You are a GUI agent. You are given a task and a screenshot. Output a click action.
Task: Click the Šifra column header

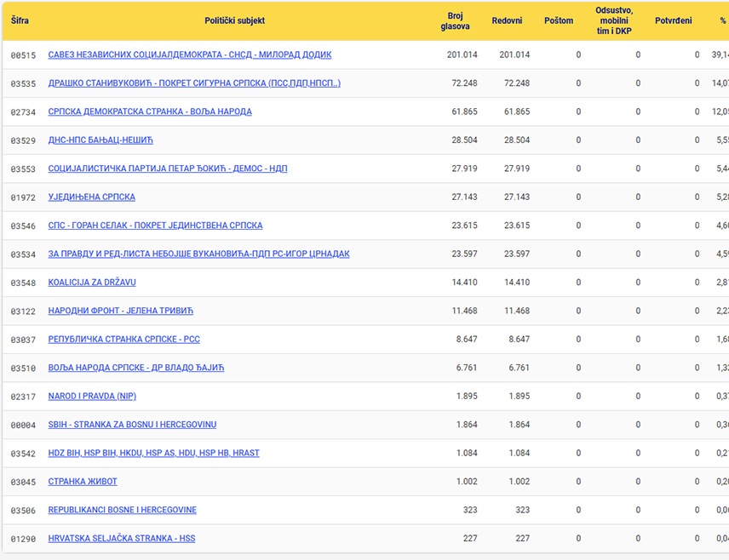pos(20,20)
